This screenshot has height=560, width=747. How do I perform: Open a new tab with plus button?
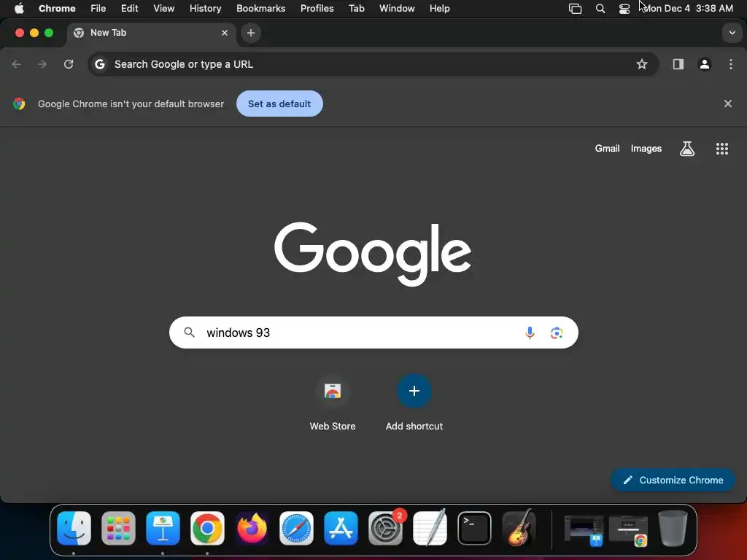click(x=251, y=33)
